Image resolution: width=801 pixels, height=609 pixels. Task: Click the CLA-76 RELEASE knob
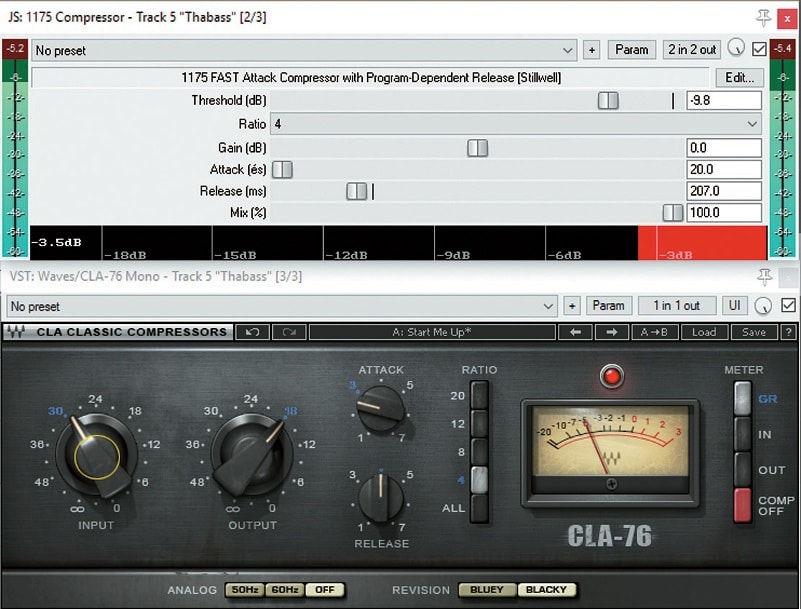(381, 498)
